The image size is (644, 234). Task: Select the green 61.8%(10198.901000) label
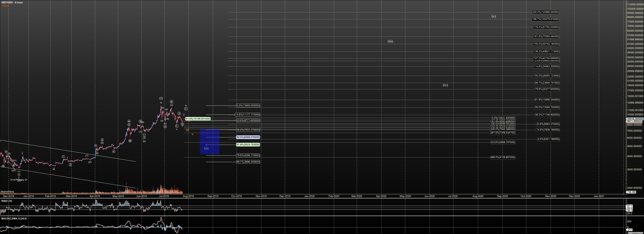198,119
